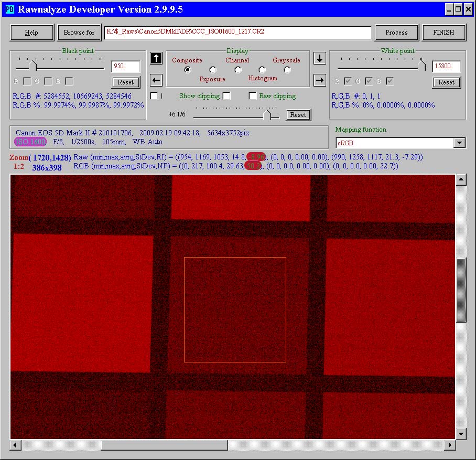476x460 pixels.
Task: Click the White point slider handle
Action: pyautogui.click(x=422, y=65)
